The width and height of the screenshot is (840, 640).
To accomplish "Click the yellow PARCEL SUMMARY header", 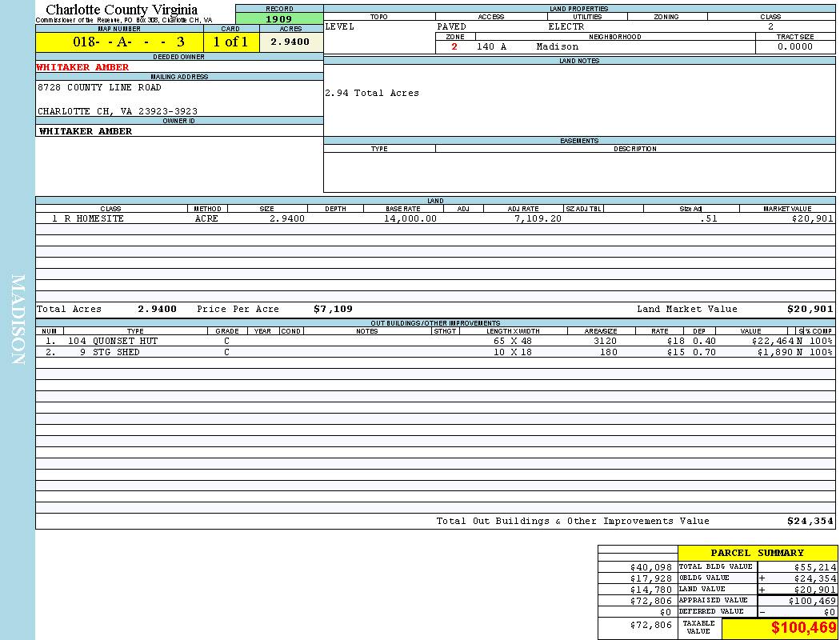I will pos(757,553).
